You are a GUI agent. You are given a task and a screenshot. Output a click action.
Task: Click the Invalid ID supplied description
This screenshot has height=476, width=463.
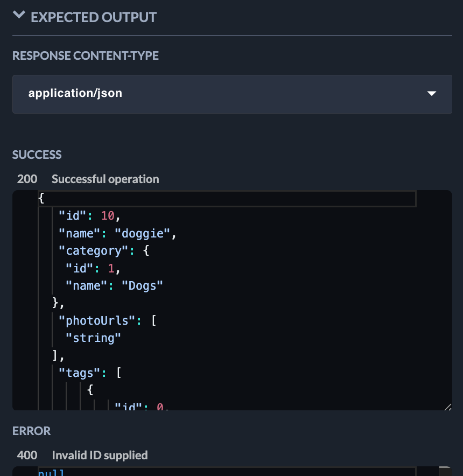[x=100, y=455]
